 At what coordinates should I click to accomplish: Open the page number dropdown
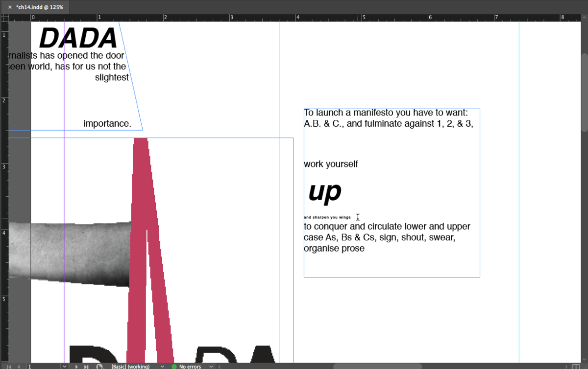point(64,366)
